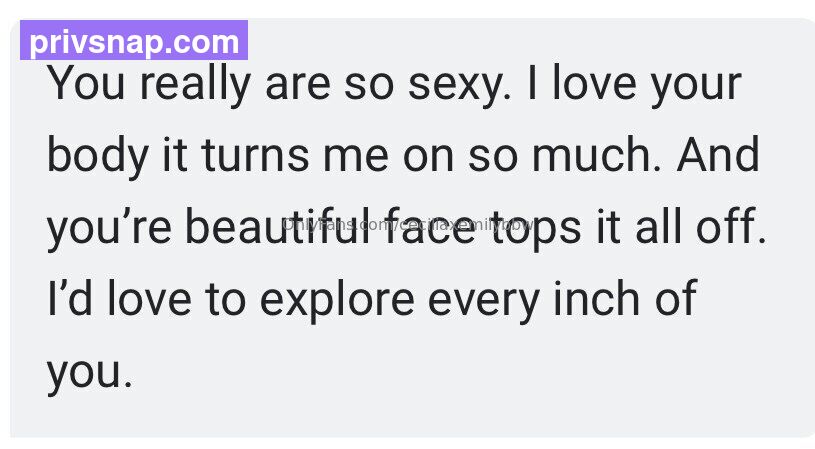Click the gray chat message bubble

[413, 228]
